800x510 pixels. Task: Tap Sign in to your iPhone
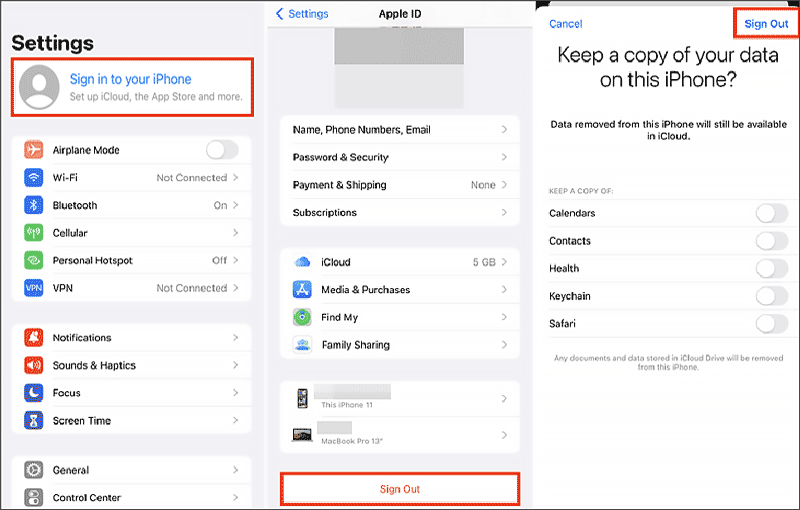point(130,79)
